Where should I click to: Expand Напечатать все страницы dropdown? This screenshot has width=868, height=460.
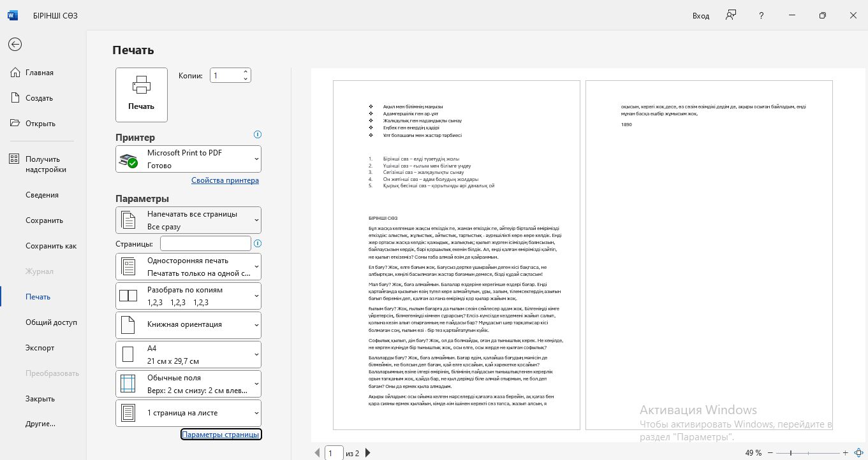pos(188,220)
